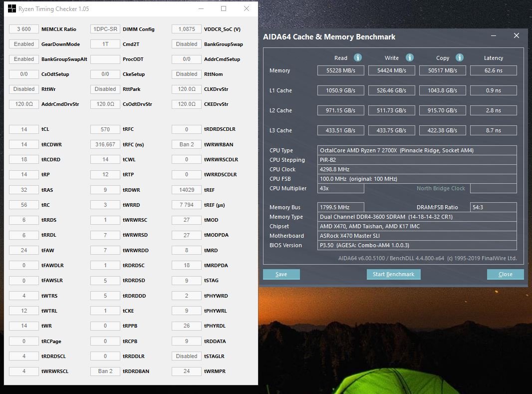Click the CPU Clock 4298.8 MHz field
Screen dimensions: 532x394
(417, 169)
